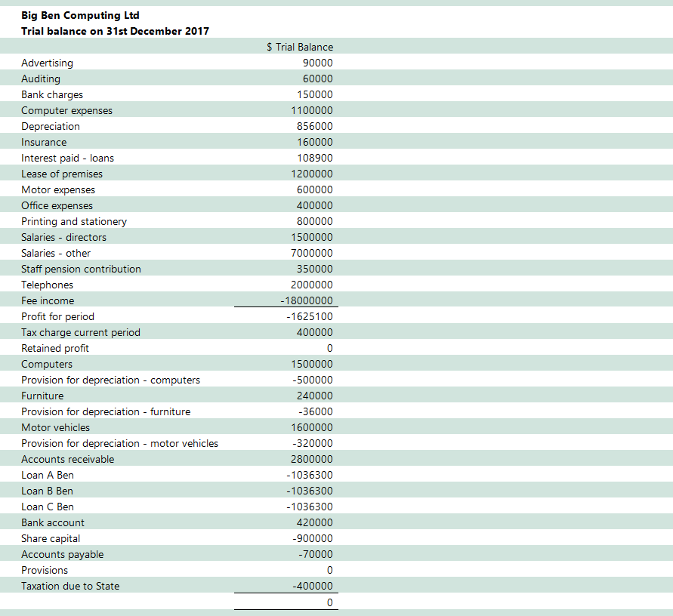
Task: Select the Advertising row label
Action: 47,63
